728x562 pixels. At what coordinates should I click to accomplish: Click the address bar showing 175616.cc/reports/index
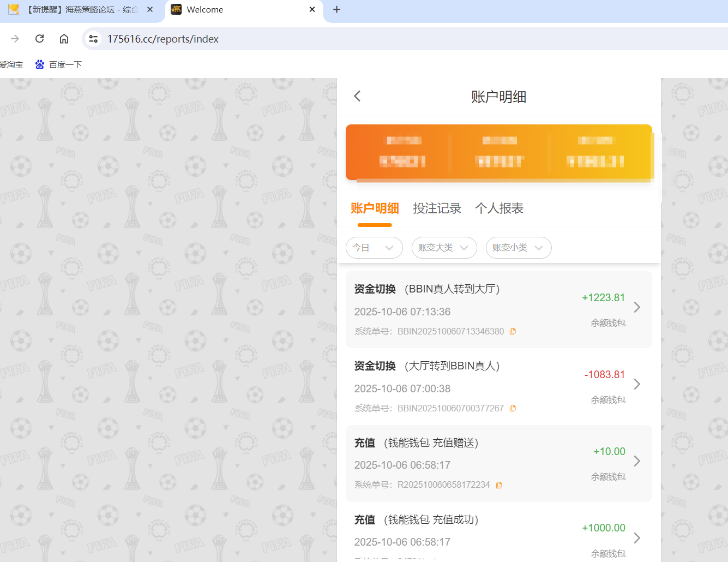pos(164,39)
